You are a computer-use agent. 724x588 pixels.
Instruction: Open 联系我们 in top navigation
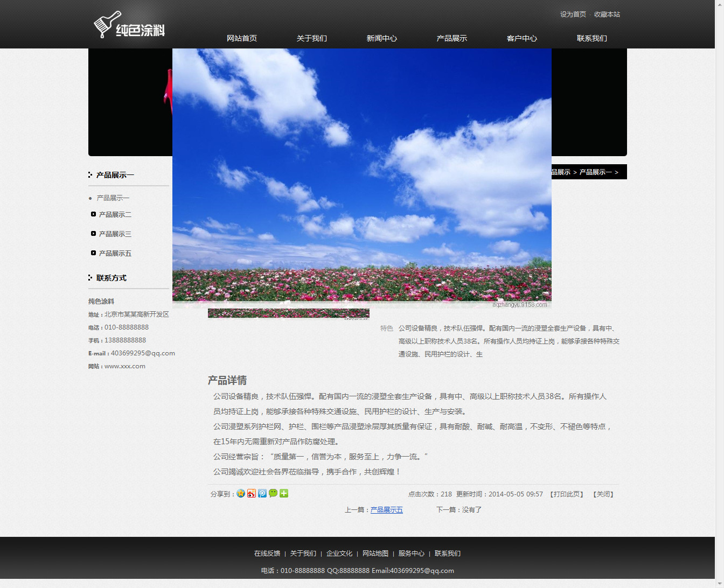click(592, 38)
